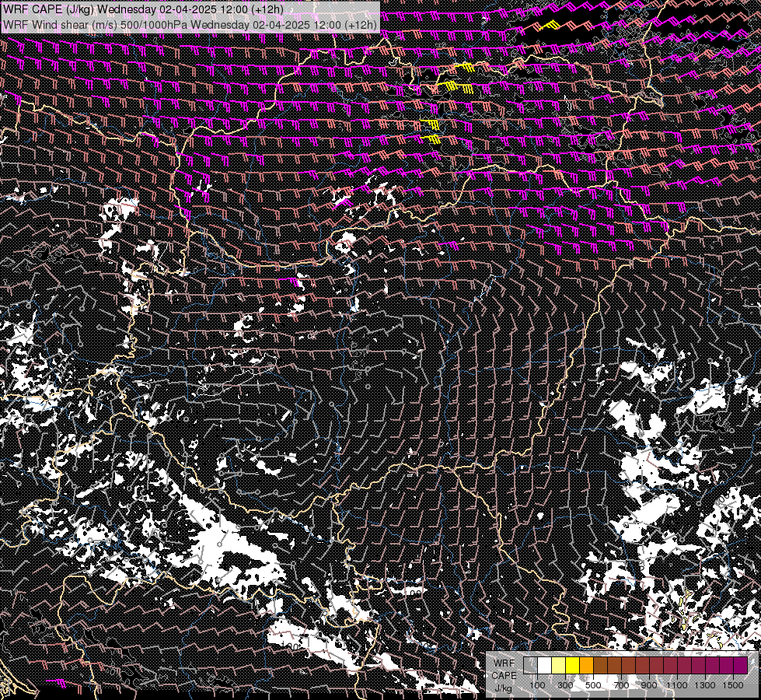Select the gray first legend swatch
This screenshot has width=761, height=700.
pyautogui.click(x=530, y=666)
